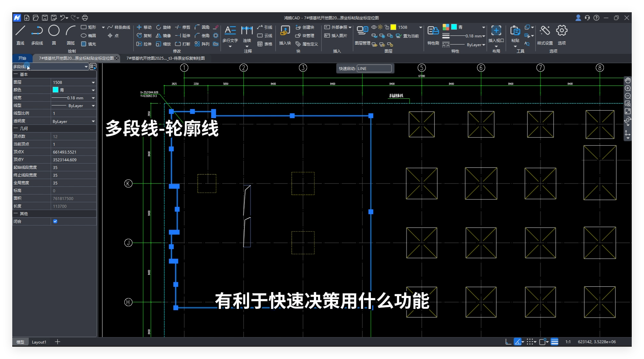Click the 快速启动 LINE input field

374,68
